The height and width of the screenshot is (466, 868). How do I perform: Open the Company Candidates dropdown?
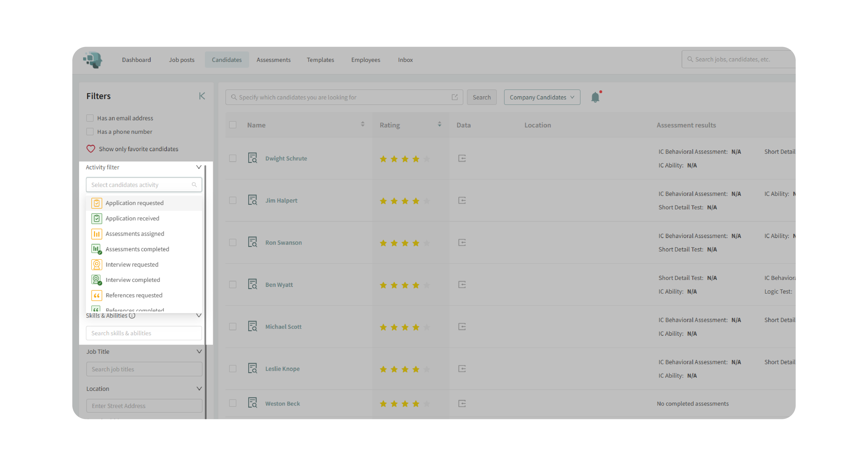(542, 97)
